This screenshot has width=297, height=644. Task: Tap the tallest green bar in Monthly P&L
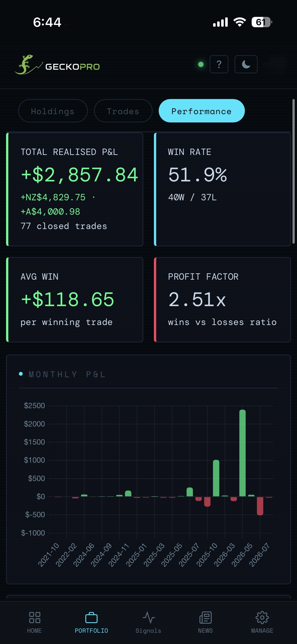[242, 453]
